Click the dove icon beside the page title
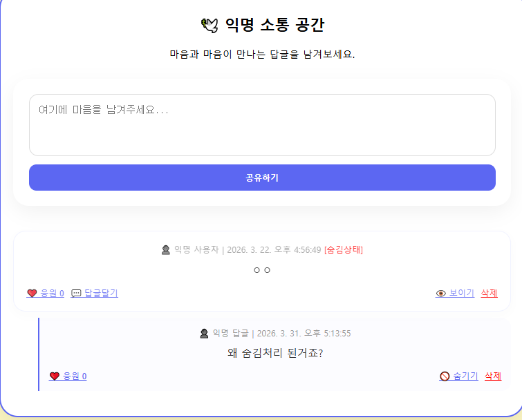This screenshot has width=522, height=420. pyautogui.click(x=209, y=26)
